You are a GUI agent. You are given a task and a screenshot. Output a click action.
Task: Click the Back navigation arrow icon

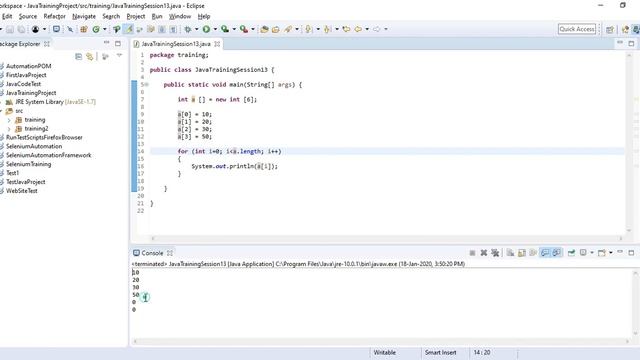tap(358, 29)
